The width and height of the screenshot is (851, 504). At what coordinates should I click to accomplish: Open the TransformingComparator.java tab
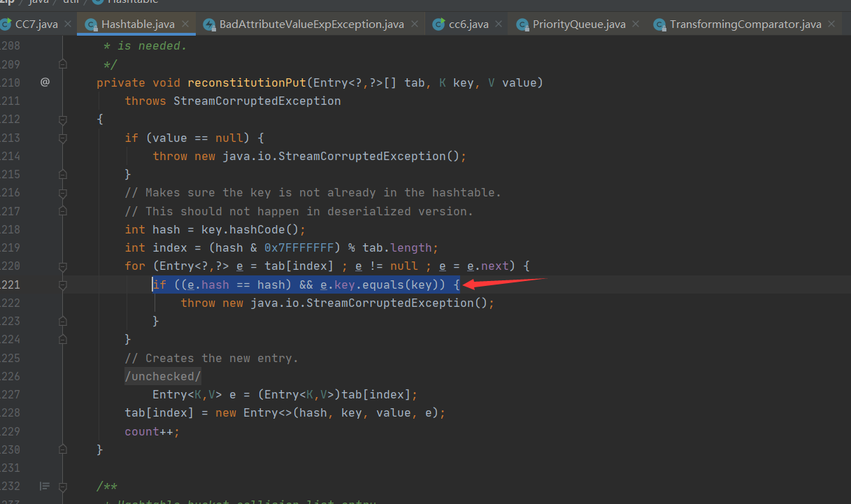[x=745, y=24]
